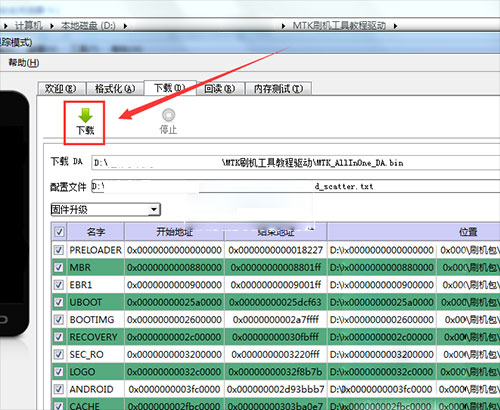Uncheck the PRELOADER partition checkbox
This screenshot has width=500, height=410.
point(59,250)
